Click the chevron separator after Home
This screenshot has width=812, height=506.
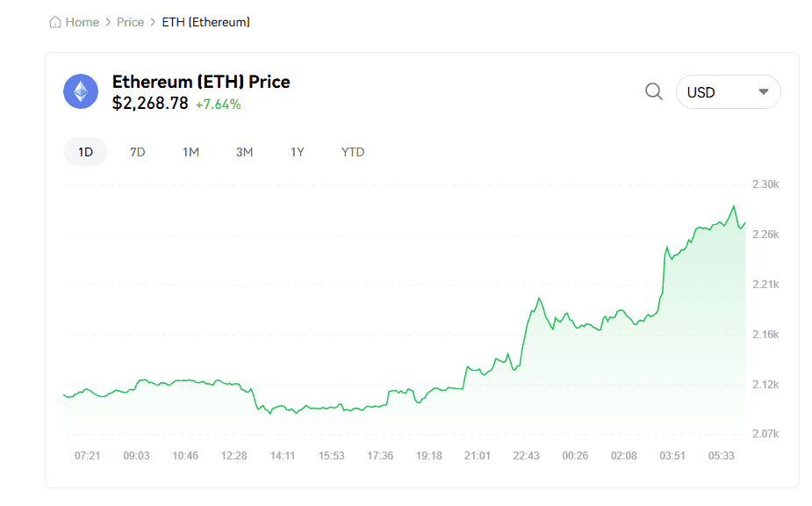tap(108, 22)
